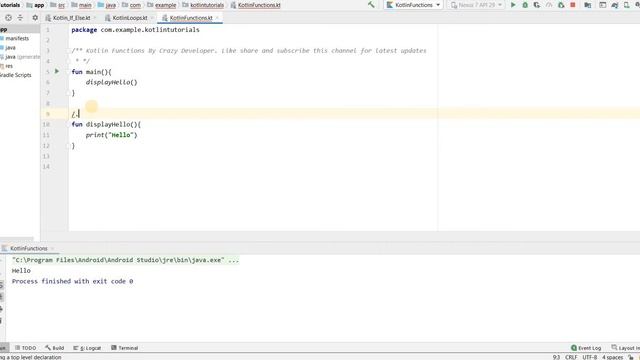Click the collapse all icon in Project panel

(20, 18)
